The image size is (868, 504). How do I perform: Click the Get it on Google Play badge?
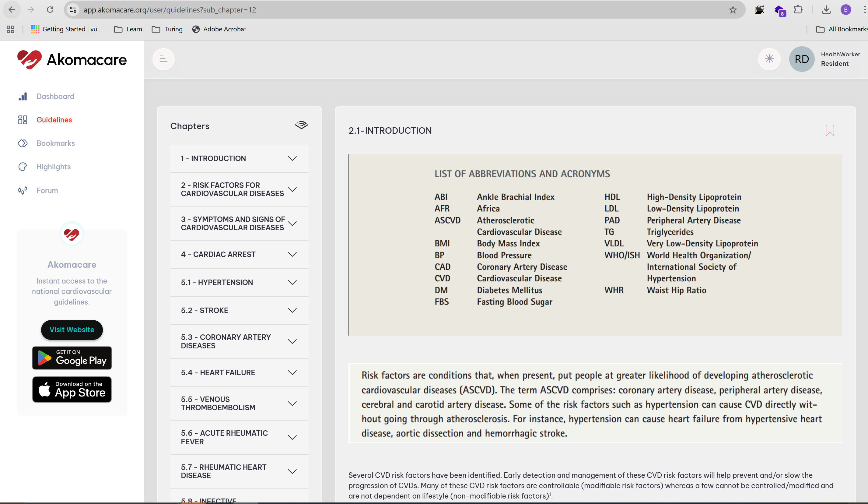click(x=72, y=358)
